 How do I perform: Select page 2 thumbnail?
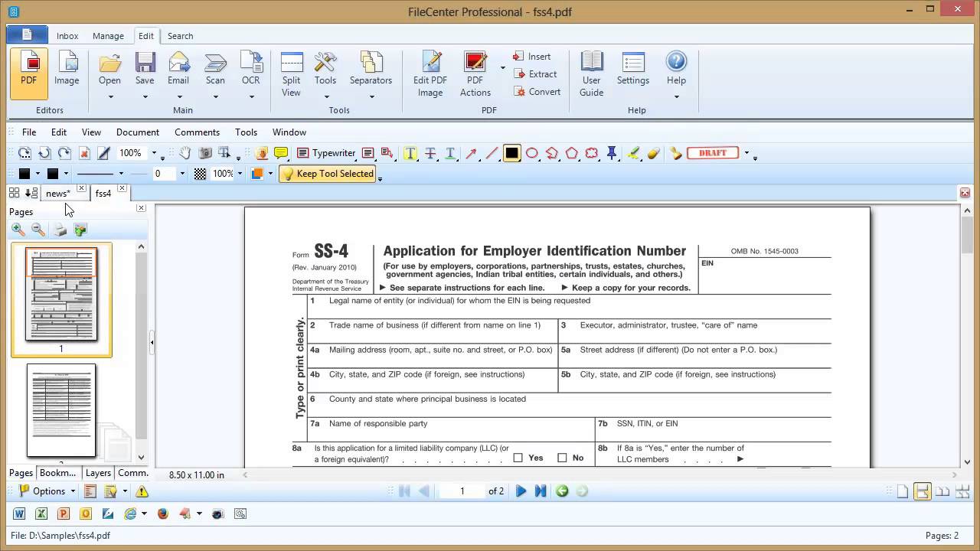pos(61,411)
